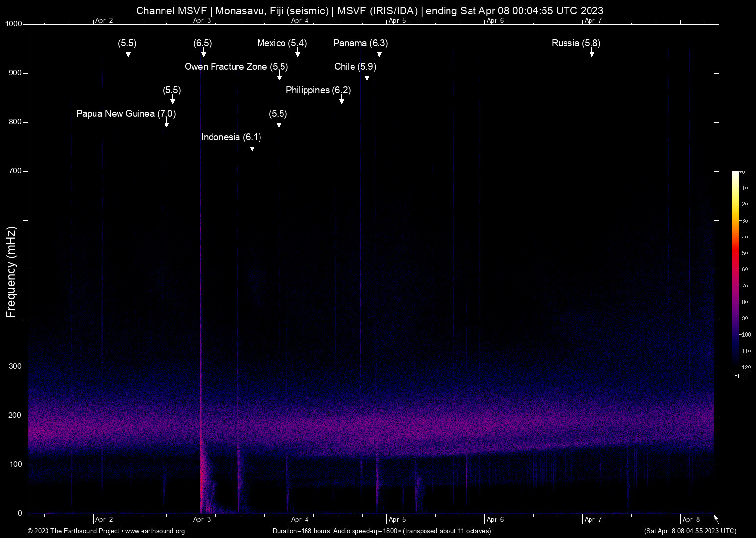This screenshot has width=756, height=538.
Task: Click the Chile (5.9) event marker
Action: (x=355, y=67)
